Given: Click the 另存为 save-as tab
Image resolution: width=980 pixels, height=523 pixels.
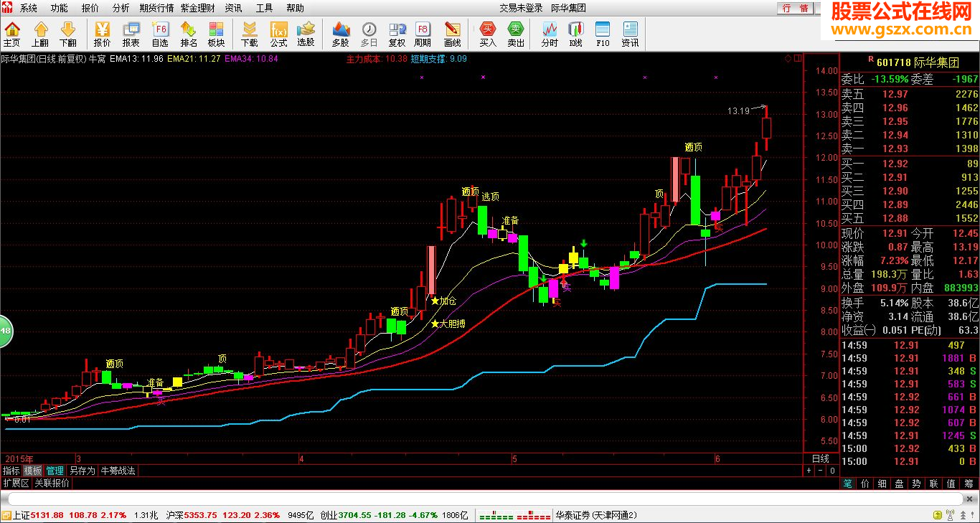Looking at the screenshot, I should [82, 471].
